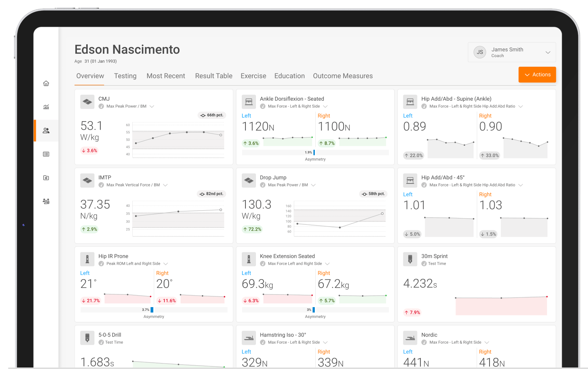
Task: Expand the Drop Jump Max Peak Power dropdown
Action: (313, 185)
